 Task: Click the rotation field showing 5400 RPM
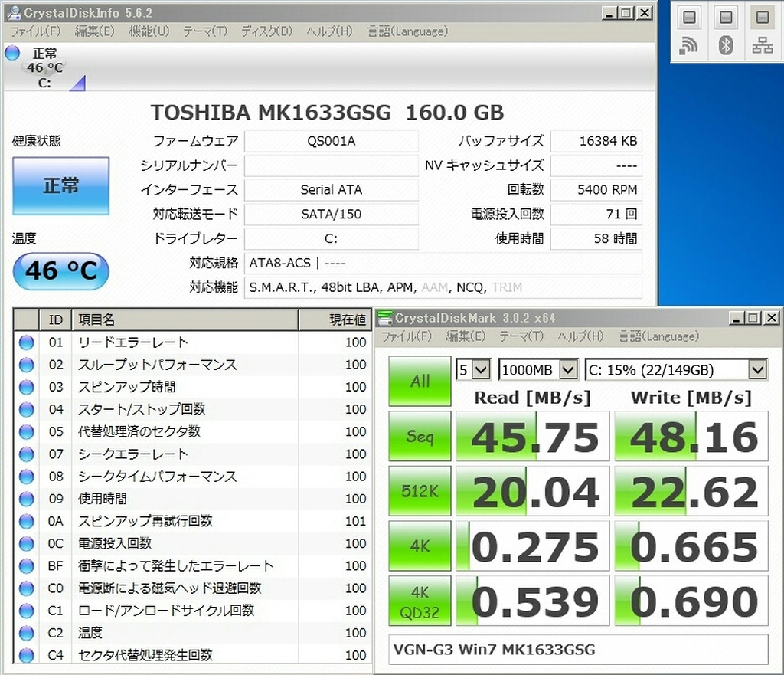[596, 190]
